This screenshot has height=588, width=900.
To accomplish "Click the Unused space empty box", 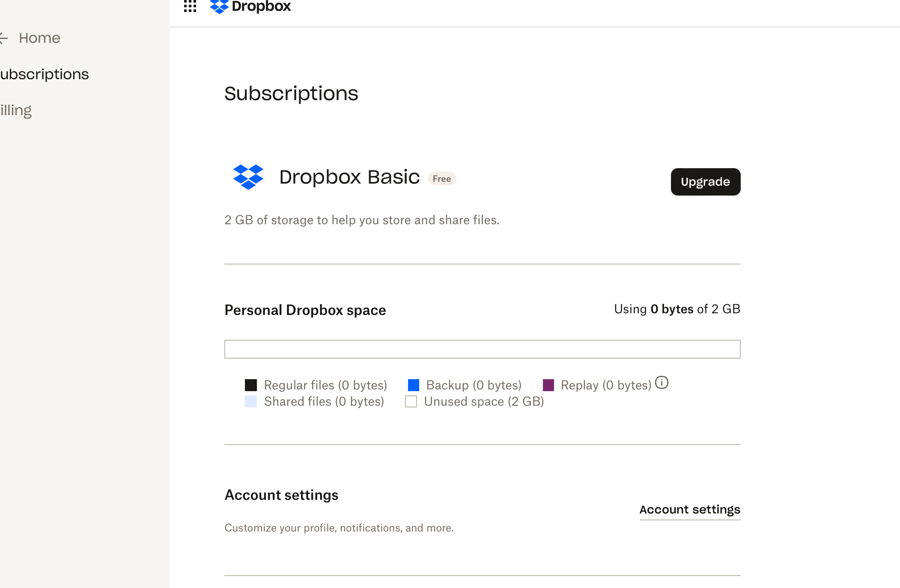I will 411,401.
